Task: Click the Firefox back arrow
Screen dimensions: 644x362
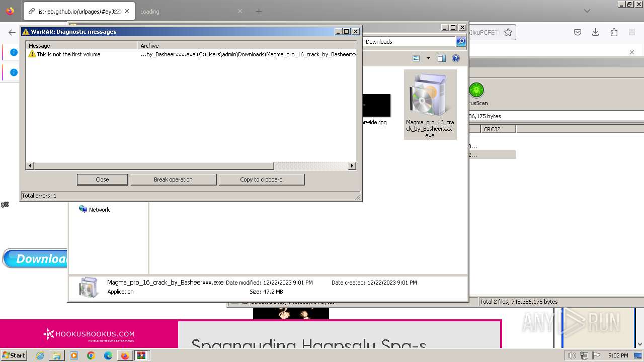Action: [12, 32]
